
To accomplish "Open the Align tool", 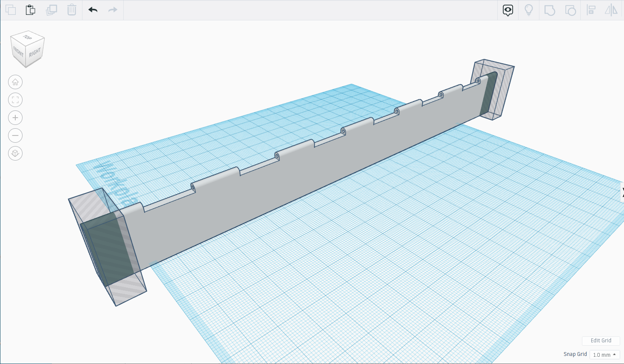I will pos(591,10).
